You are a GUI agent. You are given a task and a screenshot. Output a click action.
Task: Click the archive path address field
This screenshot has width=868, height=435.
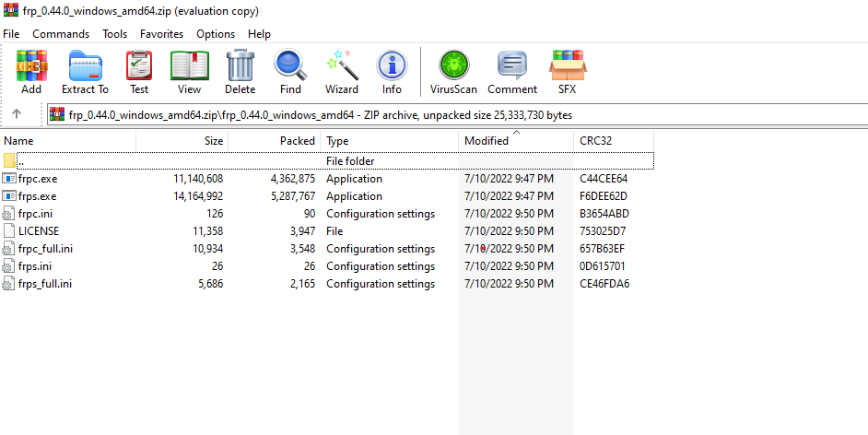458,114
